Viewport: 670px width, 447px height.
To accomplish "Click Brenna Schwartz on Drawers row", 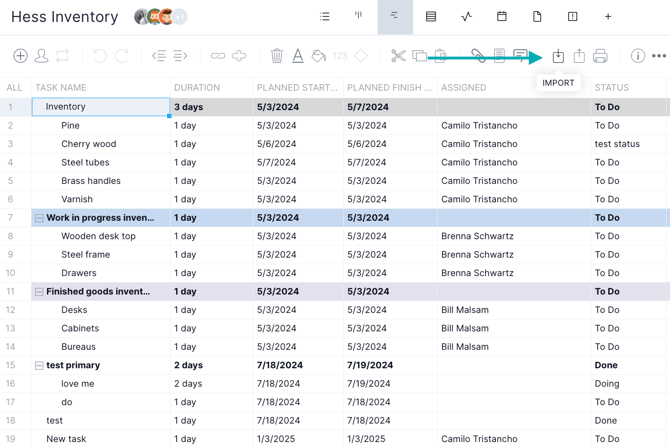I will (477, 273).
